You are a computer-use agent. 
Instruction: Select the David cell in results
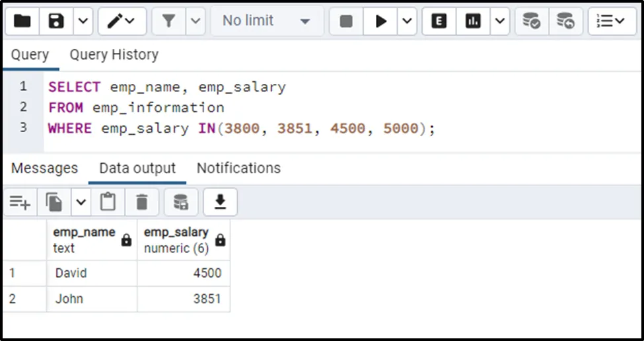point(71,273)
